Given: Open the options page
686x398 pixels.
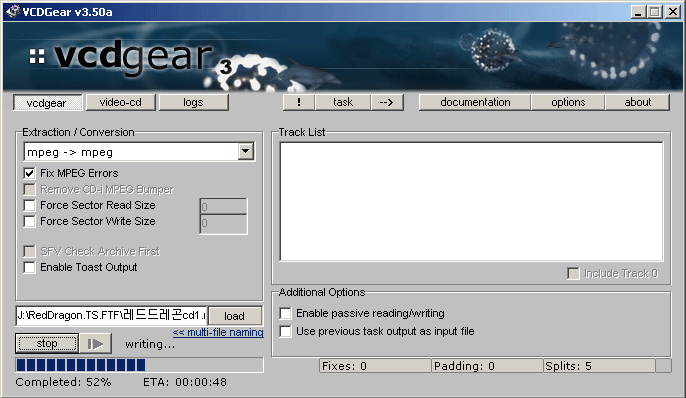Looking at the screenshot, I should click(x=568, y=102).
